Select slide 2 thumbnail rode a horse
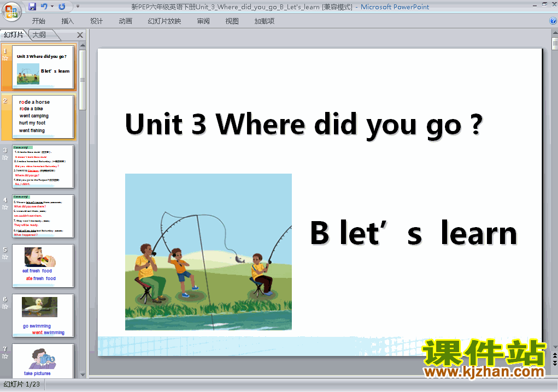Screen dimensions: 558x392 (43, 117)
